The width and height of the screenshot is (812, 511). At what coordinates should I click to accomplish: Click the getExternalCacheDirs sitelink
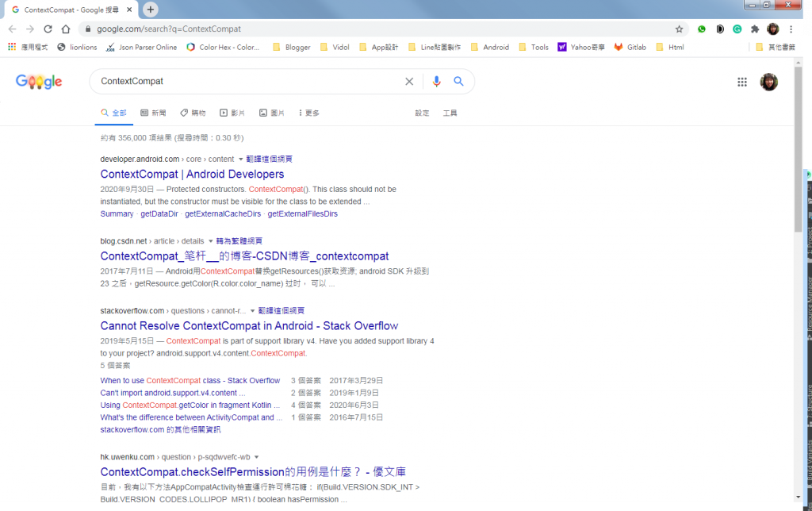tap(223, 213)
